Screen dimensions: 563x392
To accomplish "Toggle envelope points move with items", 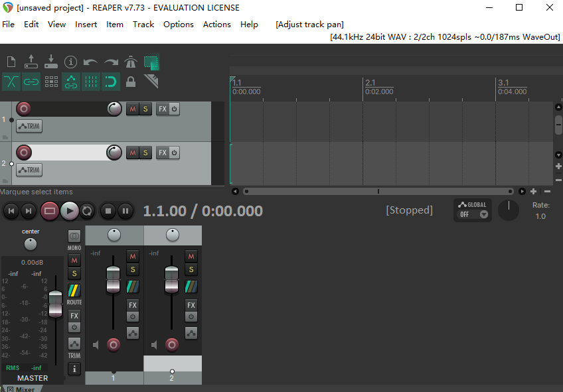I will (x=71, y=82).
